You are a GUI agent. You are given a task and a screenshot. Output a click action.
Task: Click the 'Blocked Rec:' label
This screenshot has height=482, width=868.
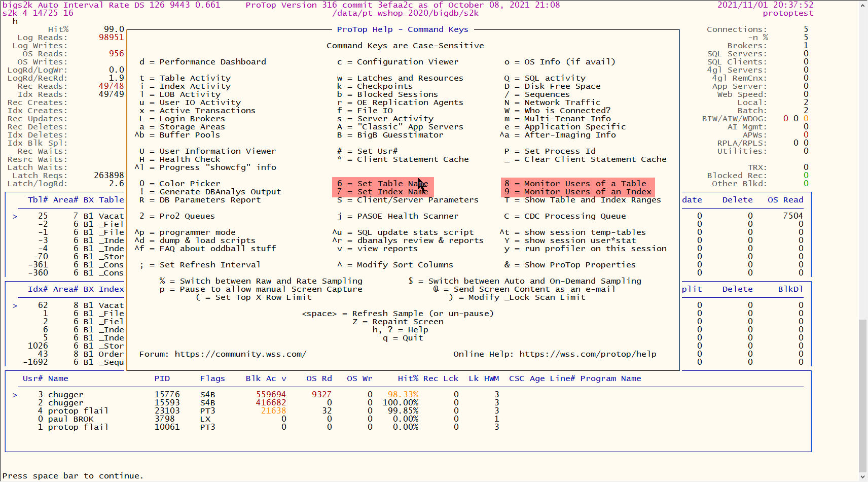coord(737,176)
